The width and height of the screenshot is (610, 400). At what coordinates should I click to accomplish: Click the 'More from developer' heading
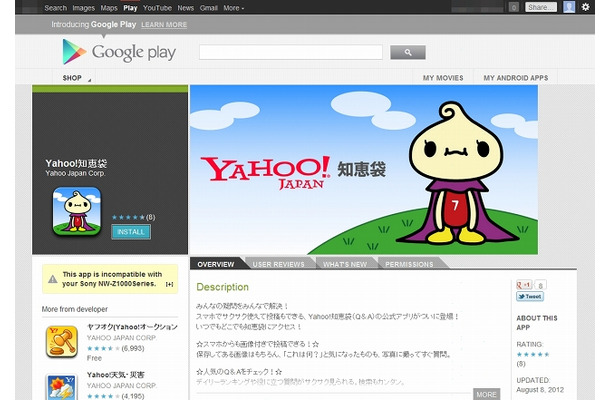[75, 309]
